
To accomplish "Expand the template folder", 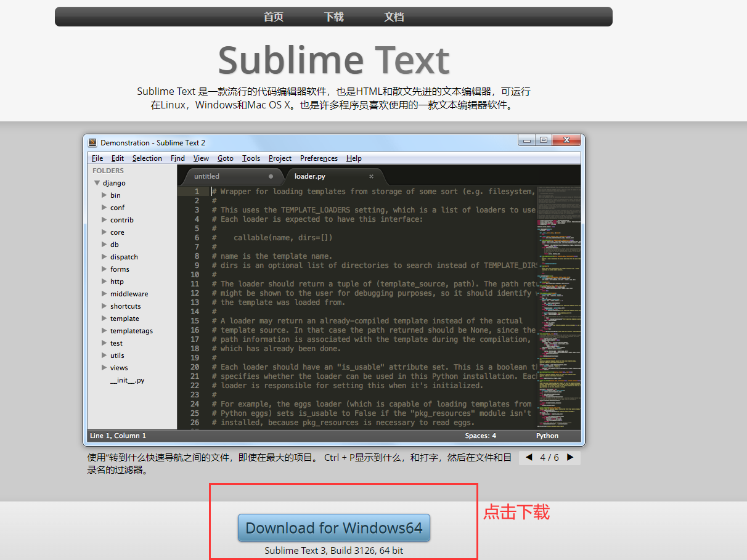I will (x=104, y=319).
